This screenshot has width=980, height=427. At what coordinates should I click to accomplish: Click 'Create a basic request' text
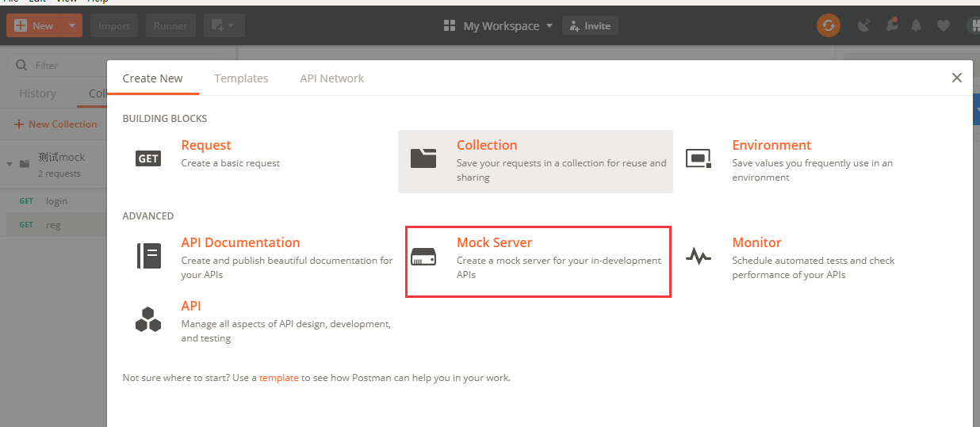pyautogui.click(x=231, y=163)
